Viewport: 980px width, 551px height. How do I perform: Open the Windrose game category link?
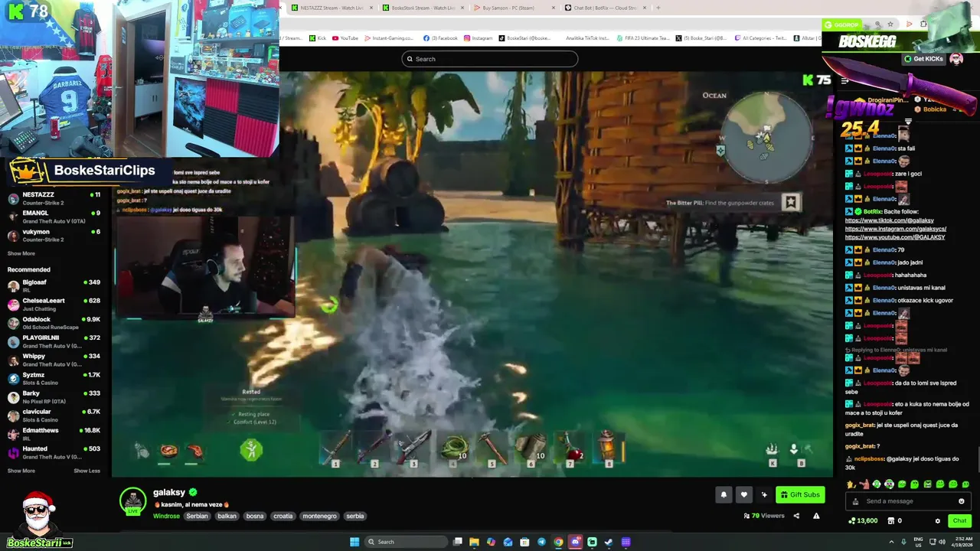tap(166, 516)
